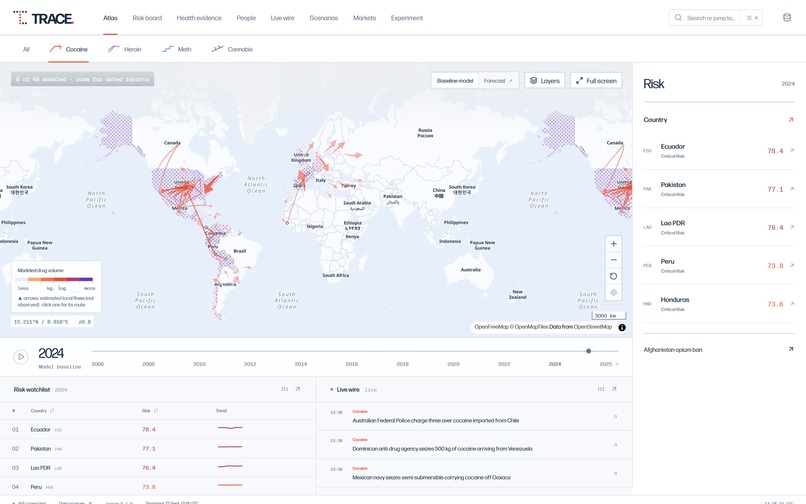Switch map to Forecast mode

(498, 81)
